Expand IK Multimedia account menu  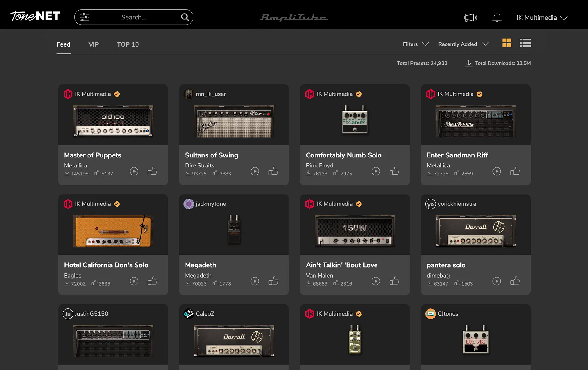542,18
